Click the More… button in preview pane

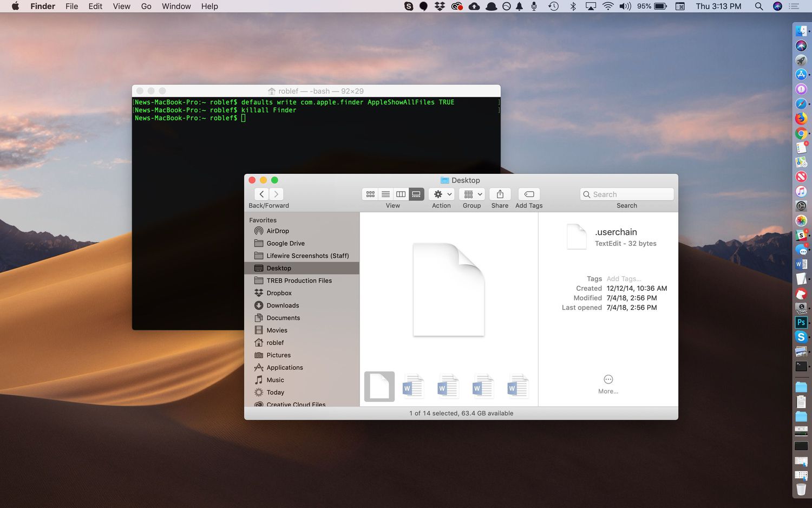[608, 380]
